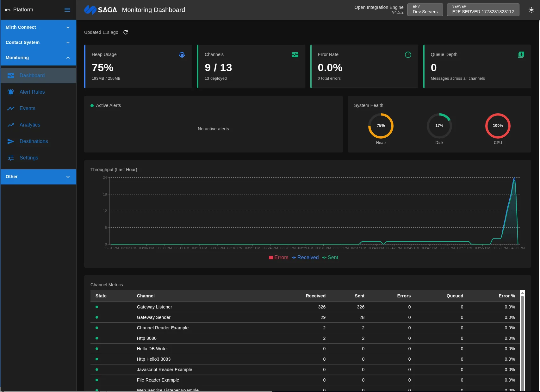Click the E2E SERVER button

tap(483, 9)
